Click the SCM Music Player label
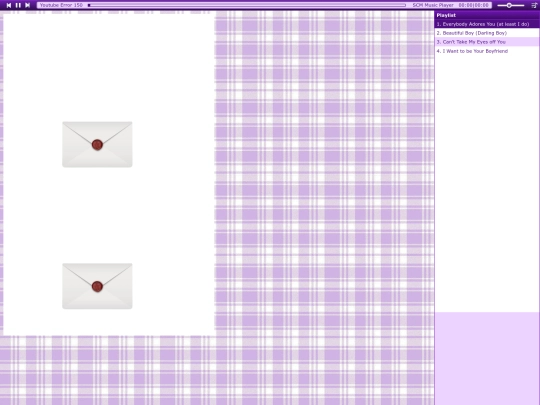 tap(433, 5)
